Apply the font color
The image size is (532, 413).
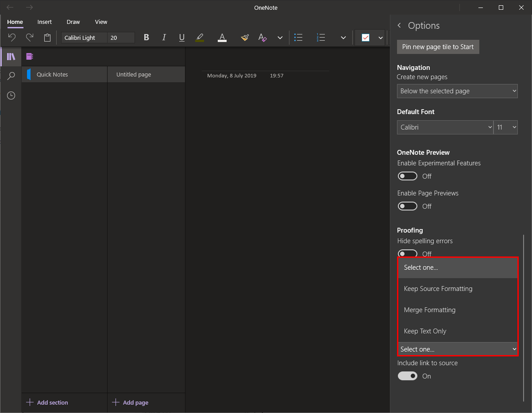222,38
